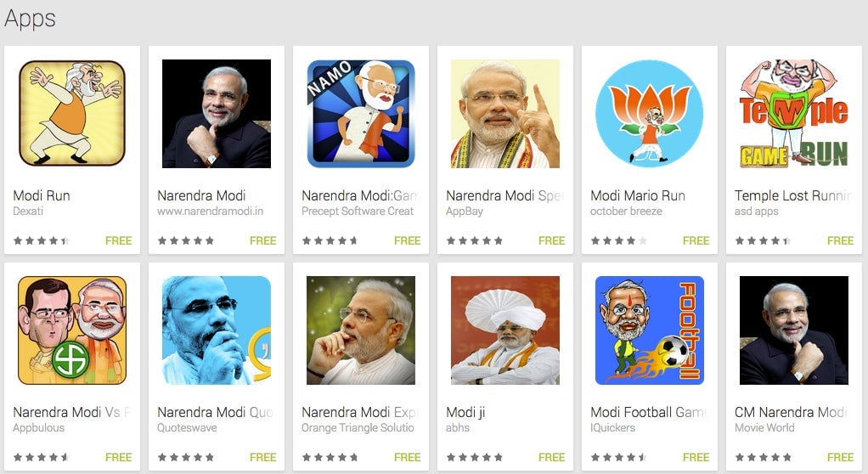Viewport: 868px width, 474px height.
Task: Click the IQuickers developer name
Action: (613, 427)
